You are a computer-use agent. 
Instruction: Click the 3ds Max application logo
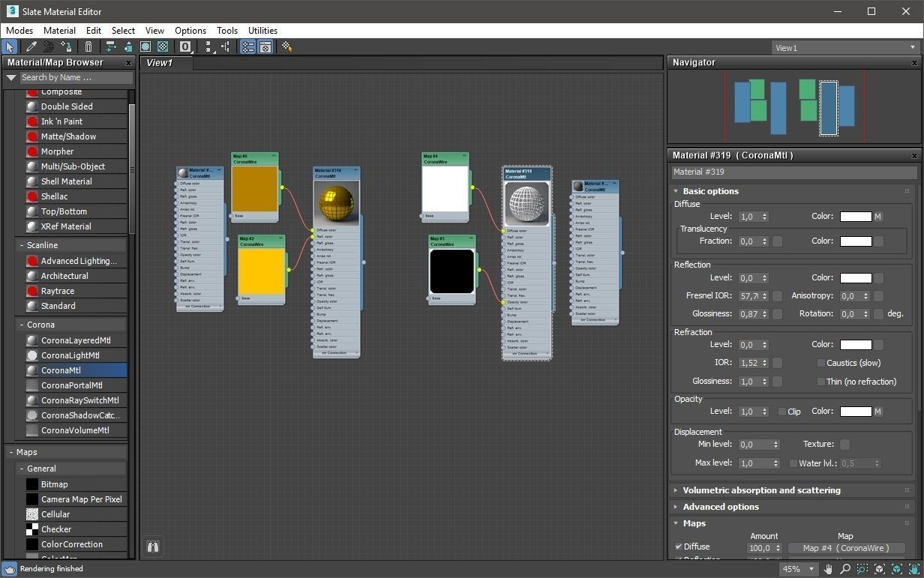pyautogui.click(x=11, y=11)
